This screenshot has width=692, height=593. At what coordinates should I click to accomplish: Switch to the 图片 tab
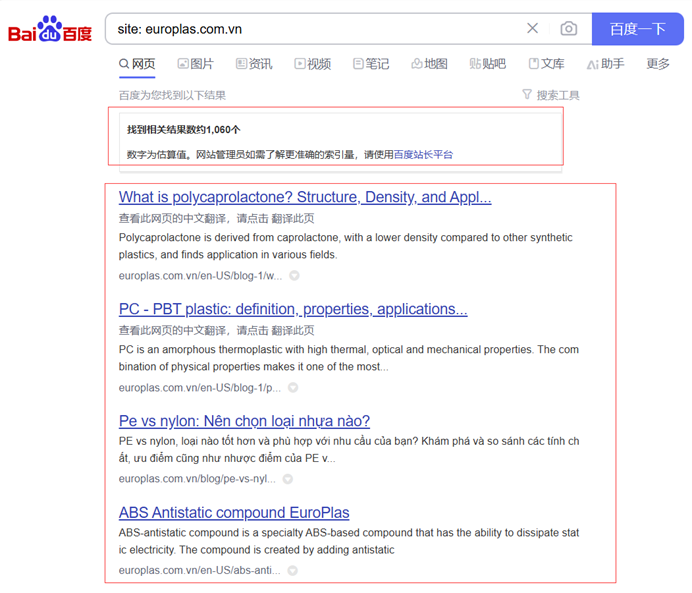pos(195,64)
